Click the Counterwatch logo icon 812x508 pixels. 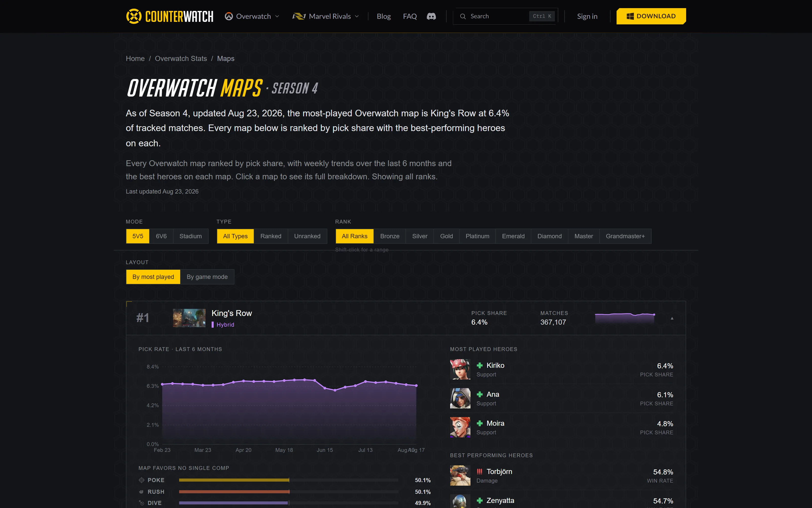(134, 16)
